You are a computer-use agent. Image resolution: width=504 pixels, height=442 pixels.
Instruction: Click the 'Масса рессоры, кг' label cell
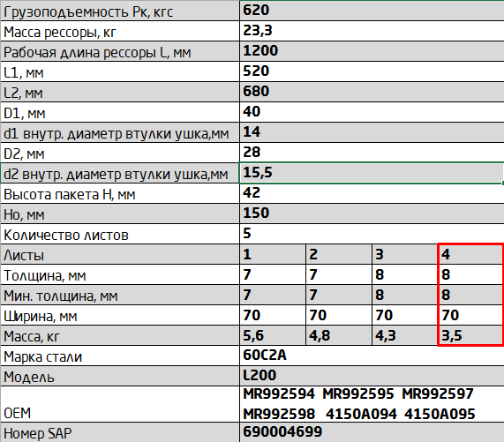point(120,31)
